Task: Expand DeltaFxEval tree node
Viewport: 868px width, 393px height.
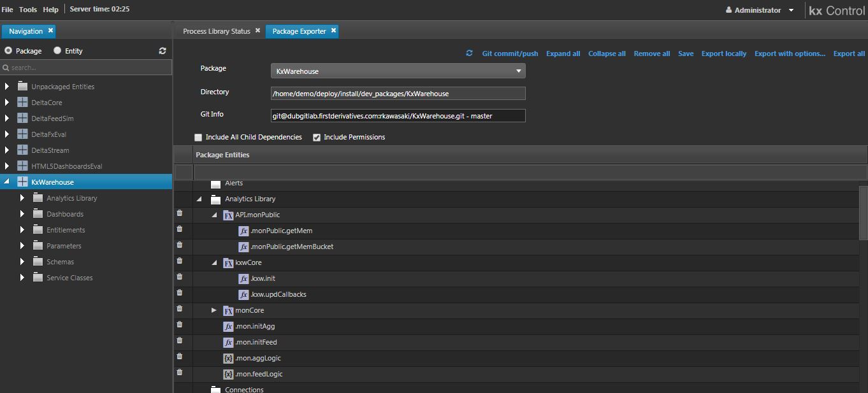Action: tap(7, 134)
